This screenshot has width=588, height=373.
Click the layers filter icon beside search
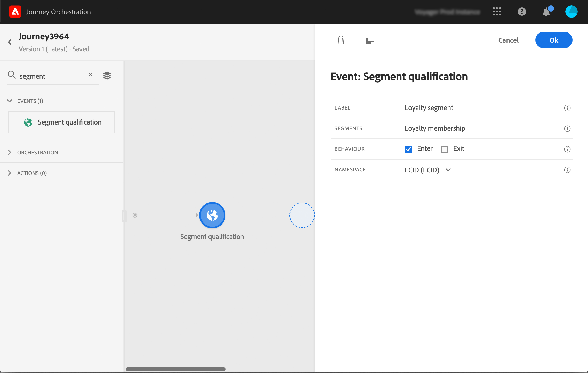(107, 76)
